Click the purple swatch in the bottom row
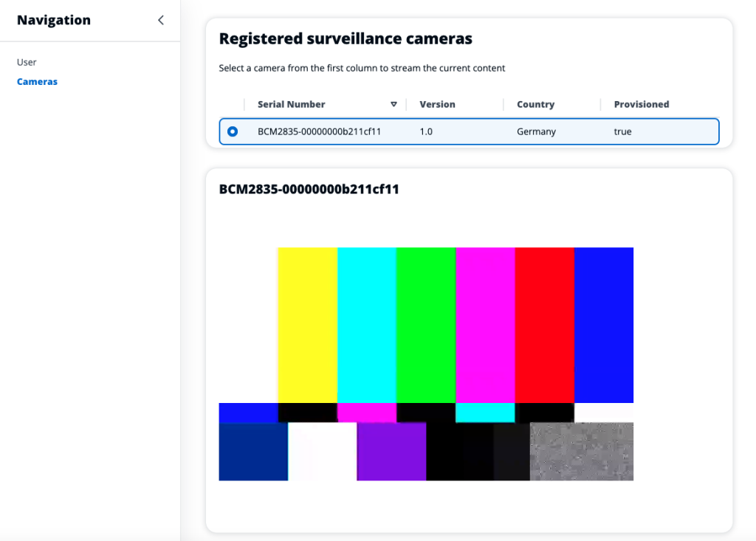Image resolution: width=756 pixels, height=541 pixels. pyautogui.click(x=391, y=451)
